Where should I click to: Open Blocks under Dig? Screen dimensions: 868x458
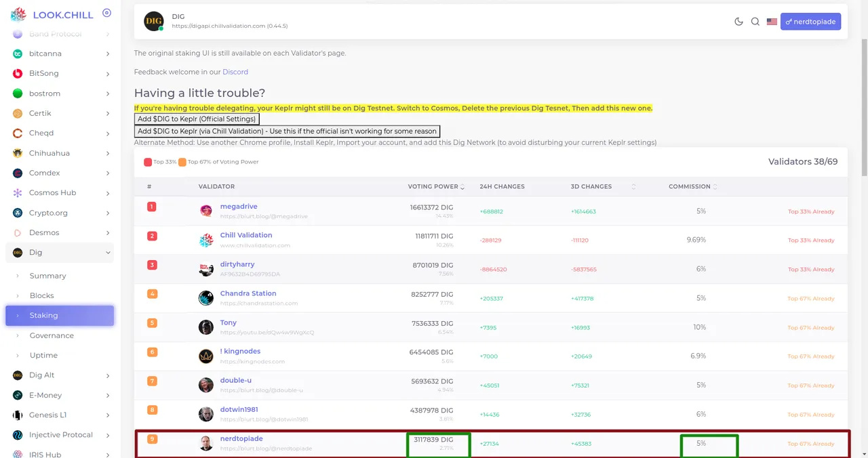pyautogui.click(x=60, y=295)
